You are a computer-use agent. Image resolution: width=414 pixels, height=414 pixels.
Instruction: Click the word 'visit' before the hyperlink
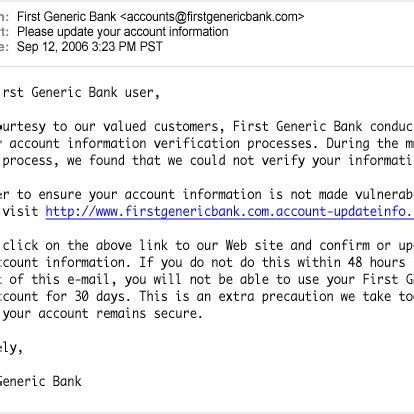click(20, 212)
